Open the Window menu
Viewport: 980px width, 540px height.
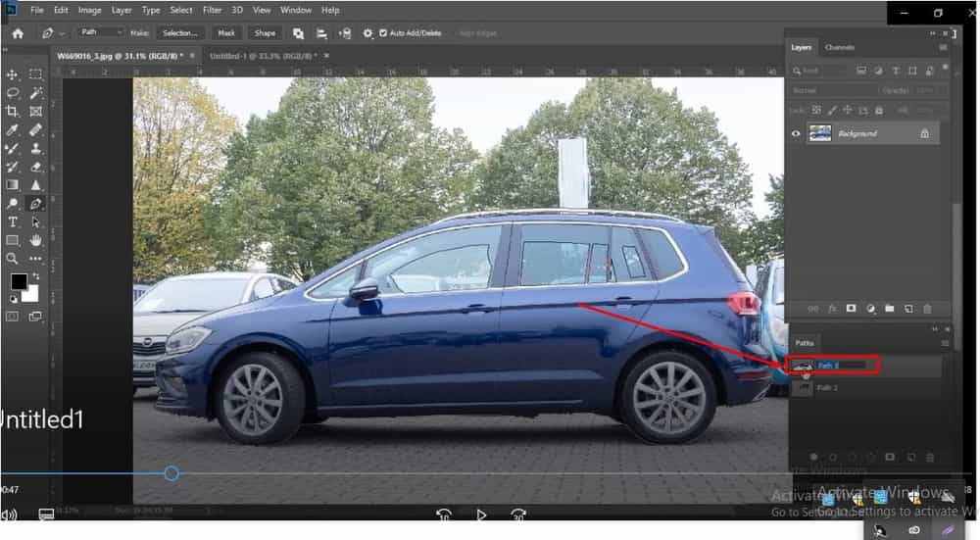(x=296, y=10)
